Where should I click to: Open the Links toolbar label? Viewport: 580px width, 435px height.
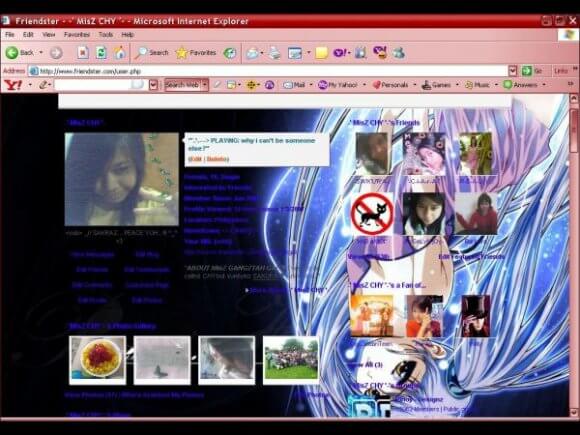(561, 71)
